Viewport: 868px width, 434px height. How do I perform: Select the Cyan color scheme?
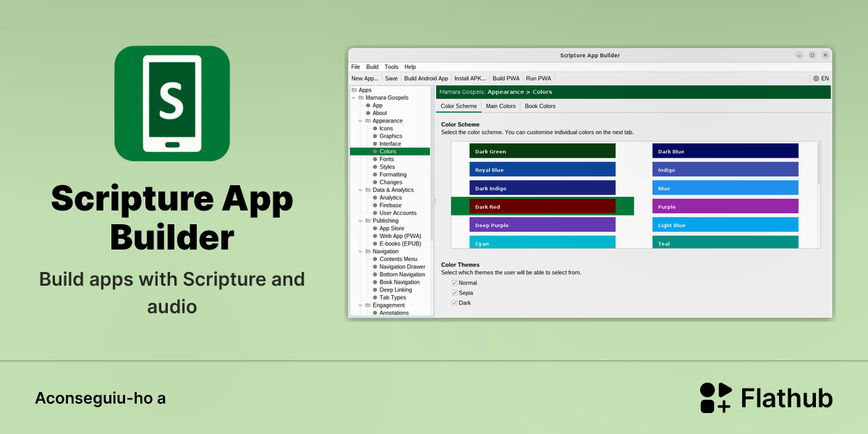point(542,242)
